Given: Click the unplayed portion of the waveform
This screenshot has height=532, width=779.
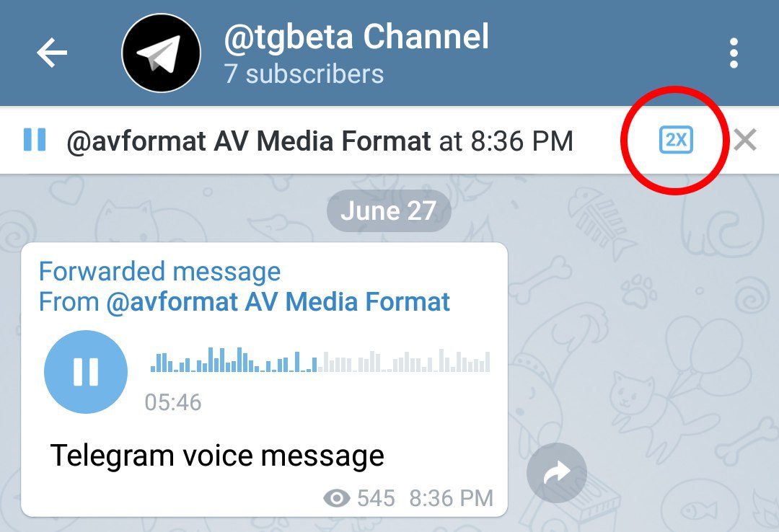Looking at the screenshot, I should coord(404,361).
